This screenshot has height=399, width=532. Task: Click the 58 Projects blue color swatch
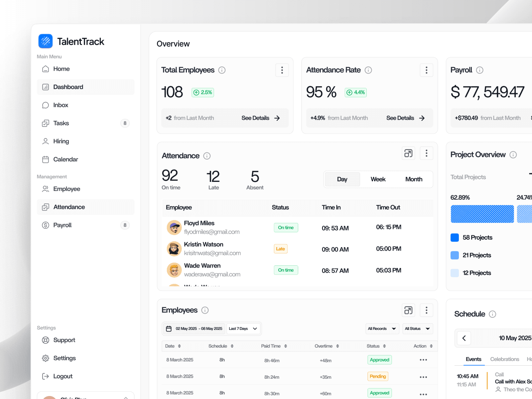(454, 237)
